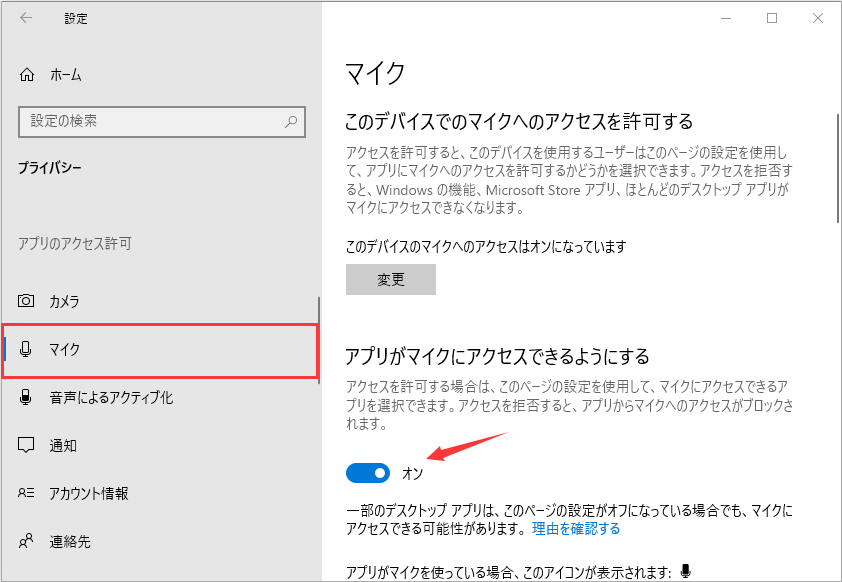Screen dimensions: 842x582
Task: Maximize the Settings window
Action: tap(772, 17)
